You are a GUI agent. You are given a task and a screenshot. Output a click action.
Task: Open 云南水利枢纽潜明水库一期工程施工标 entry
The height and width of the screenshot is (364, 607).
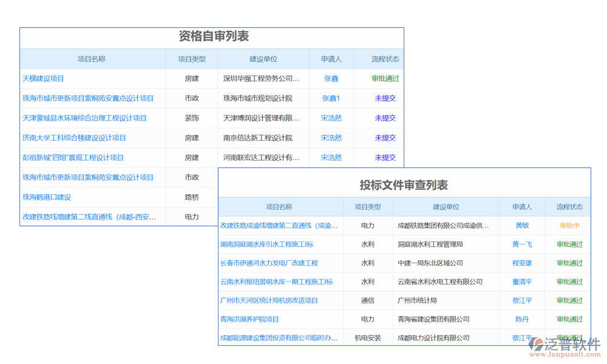(276, 281)
